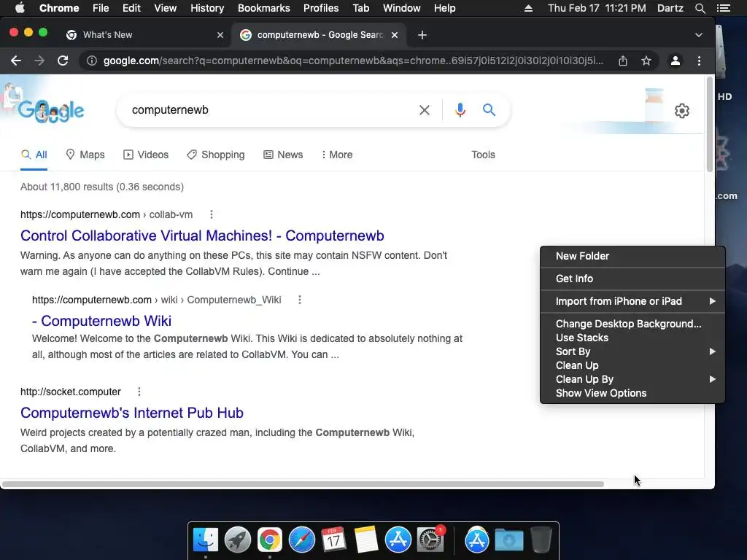Close the What's New tab
The width and height of the screenshot is (747, 560).
pyautogui.click(x=220, y=35)
